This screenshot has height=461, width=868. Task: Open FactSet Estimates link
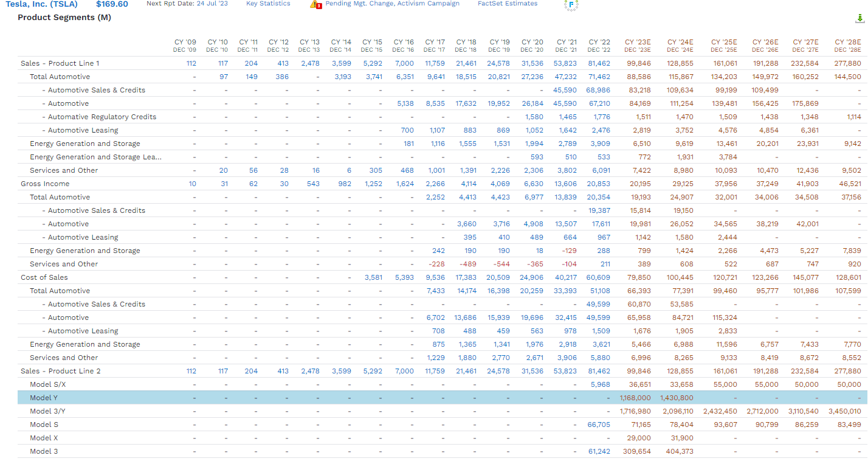point(508,4)
